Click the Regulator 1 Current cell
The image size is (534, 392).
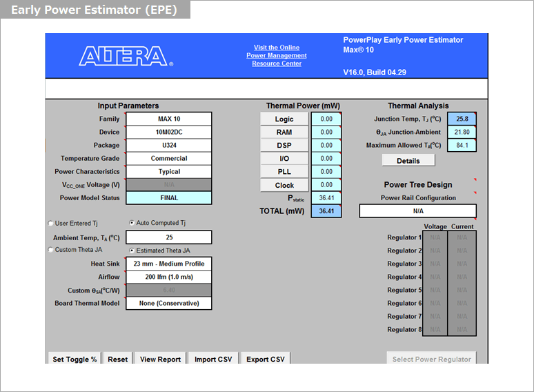(x=462, y=237)
